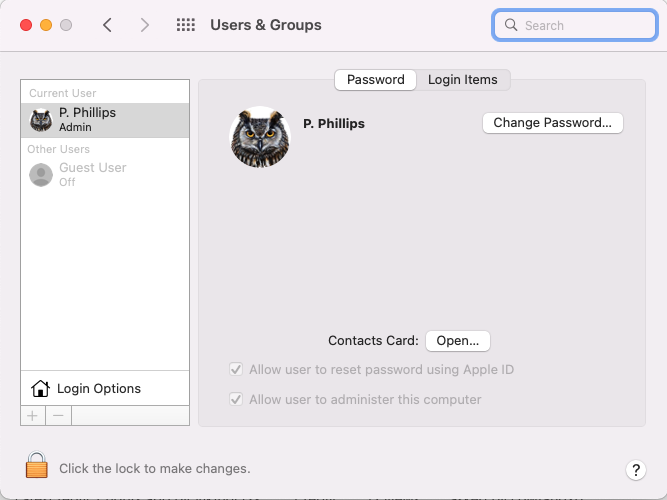This screenshot has height=500, width=667.
Task: Toggle Allow user to administer this computer
Action: 236,399
